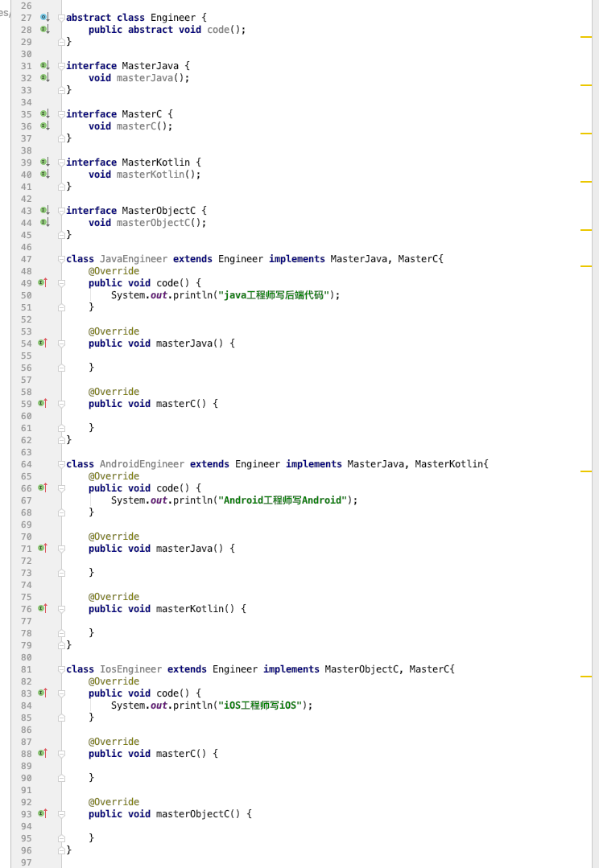The height and width of the screenshot is (868, 599).
Task: Click the gutter icon beside interface MasterC
Action: pos(44,113)
